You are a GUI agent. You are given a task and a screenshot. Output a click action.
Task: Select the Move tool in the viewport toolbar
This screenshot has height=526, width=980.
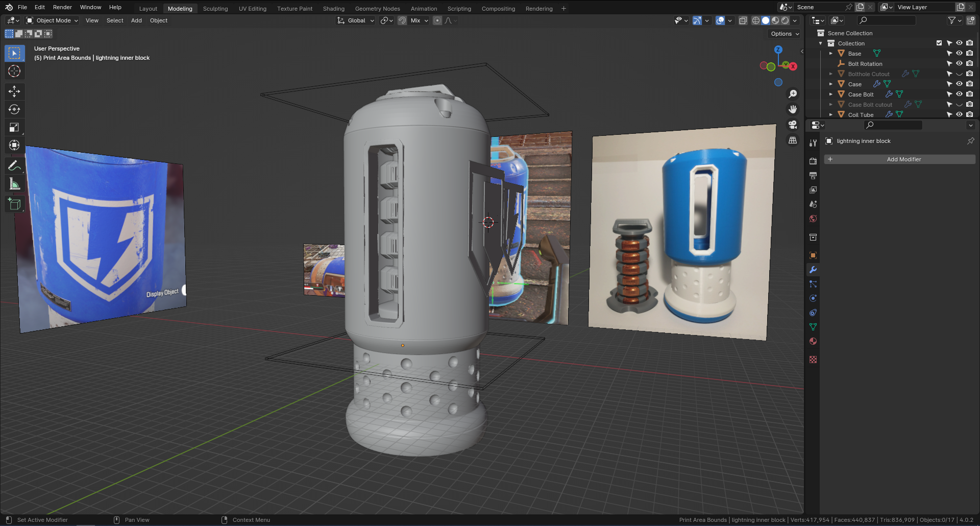tap(14, 91)
